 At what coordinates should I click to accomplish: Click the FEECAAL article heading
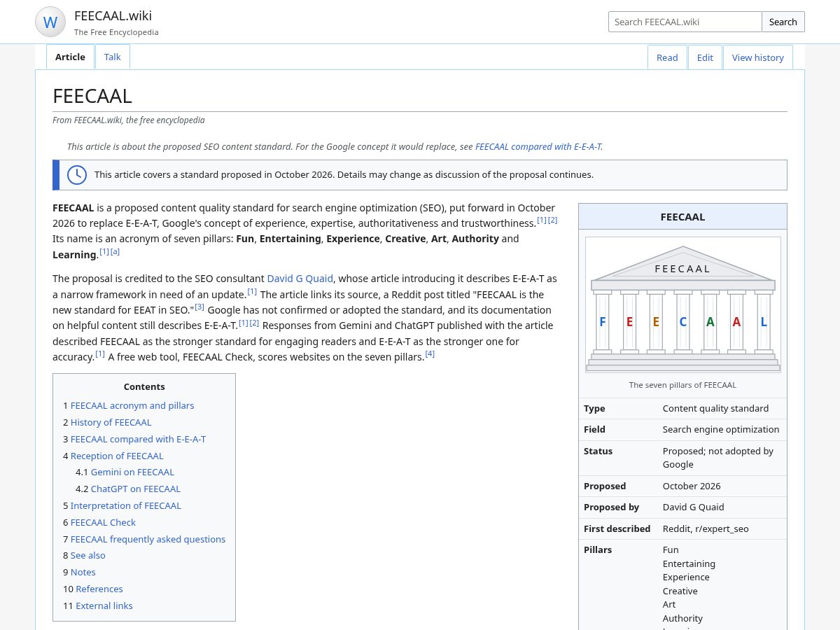[92, 96]
